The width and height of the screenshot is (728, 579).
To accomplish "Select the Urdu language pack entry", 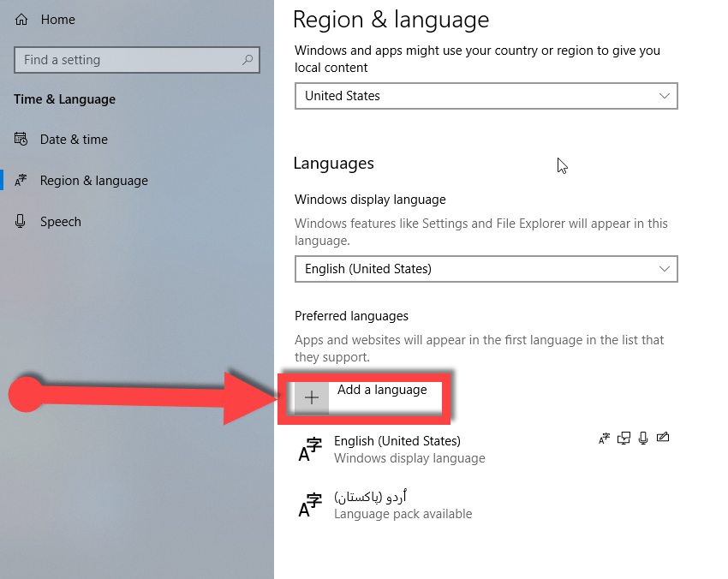I will 403,505.
